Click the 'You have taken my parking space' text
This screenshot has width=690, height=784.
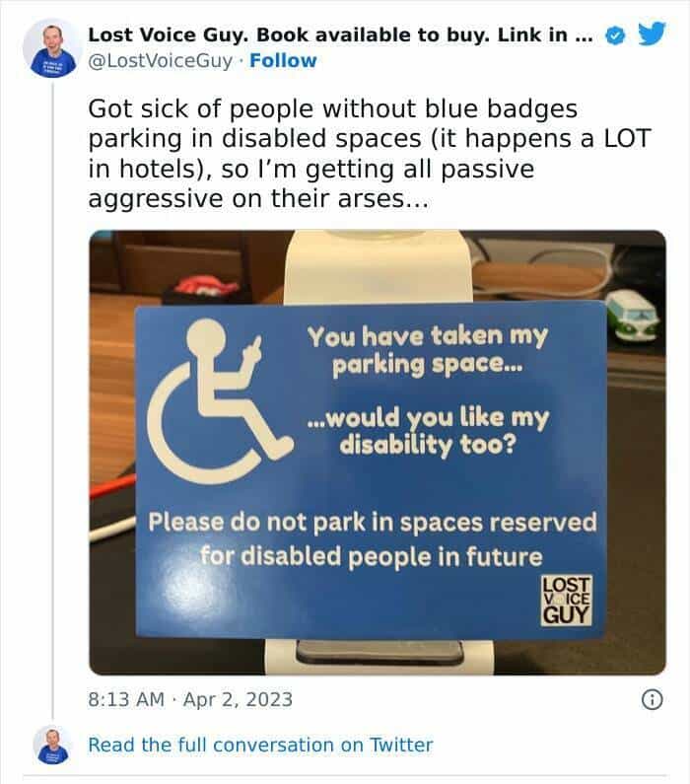[428, 350]
